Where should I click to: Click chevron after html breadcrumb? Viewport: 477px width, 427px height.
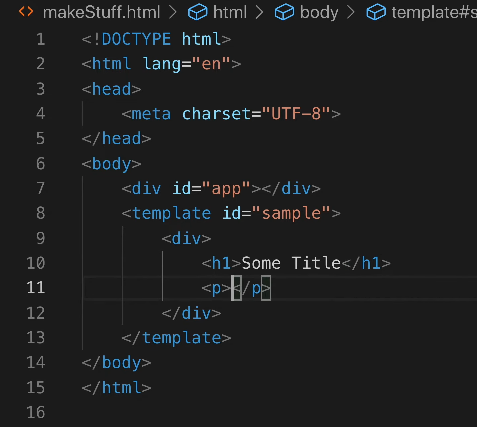tap(259, 12)
